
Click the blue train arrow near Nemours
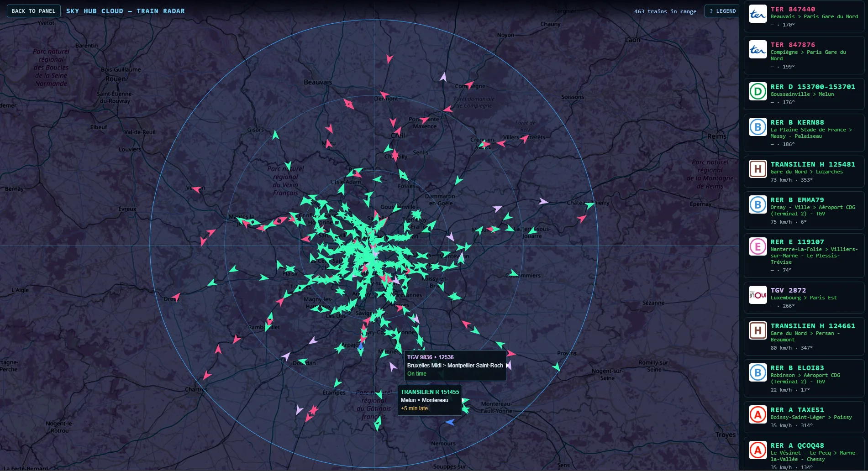[450, 422]
